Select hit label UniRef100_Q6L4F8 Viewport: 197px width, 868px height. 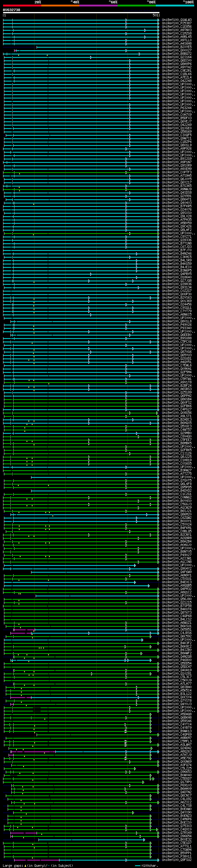pos(177,483)
